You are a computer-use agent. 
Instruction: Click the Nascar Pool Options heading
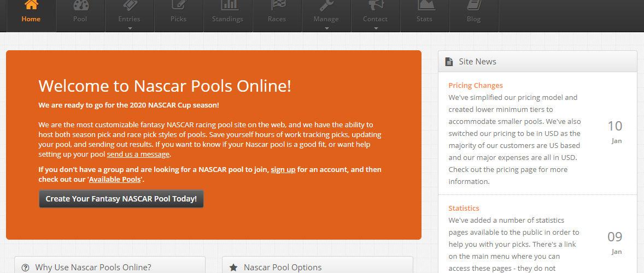click(x=283, y=268)
